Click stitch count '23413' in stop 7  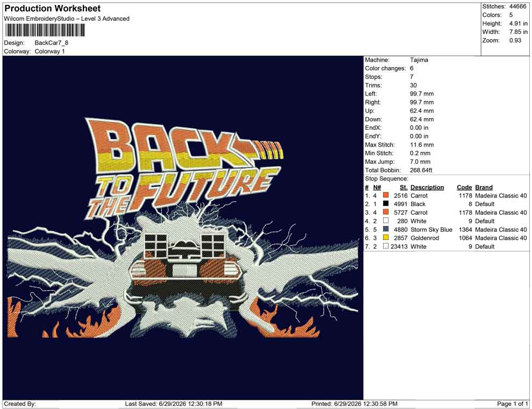(x=399, y=246)
